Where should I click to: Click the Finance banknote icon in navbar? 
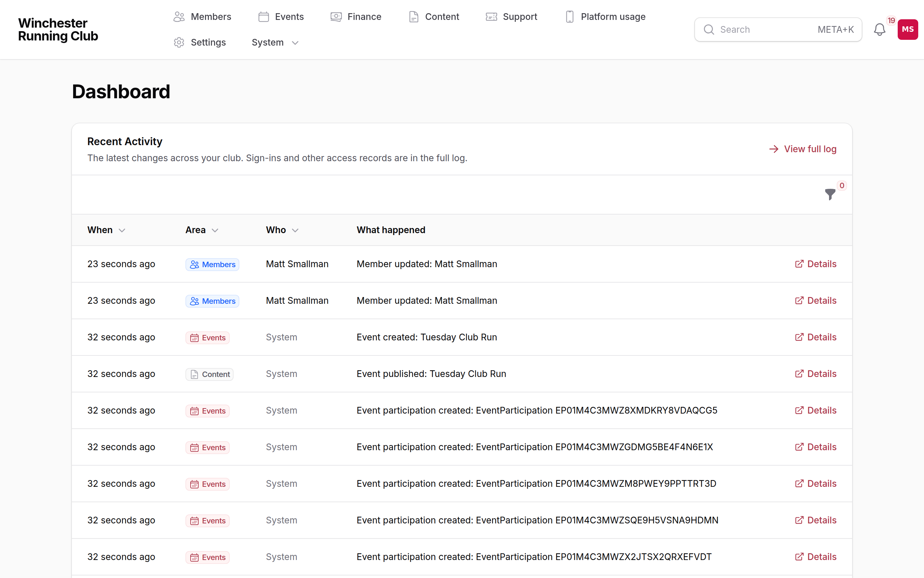(336, 17)
